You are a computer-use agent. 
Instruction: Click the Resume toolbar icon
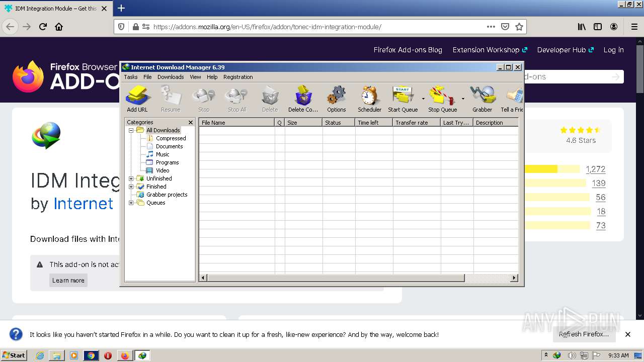coord(171,99)
